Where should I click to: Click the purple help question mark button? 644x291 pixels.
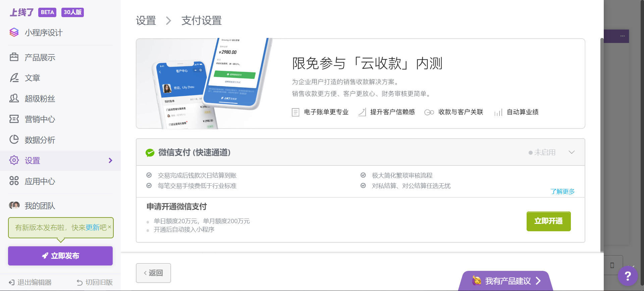point(628,276)
